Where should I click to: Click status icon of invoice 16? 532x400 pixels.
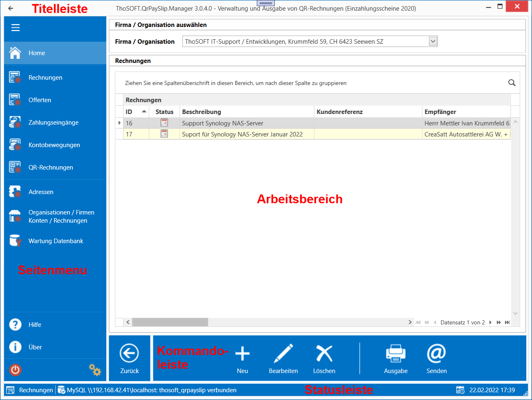pyautogui.click(x=164, y=123)
